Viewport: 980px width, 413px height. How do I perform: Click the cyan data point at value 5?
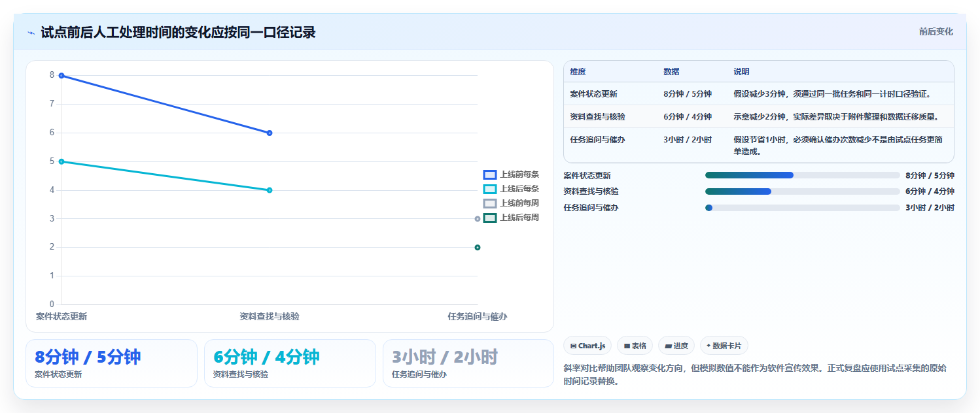coord(61,161)
